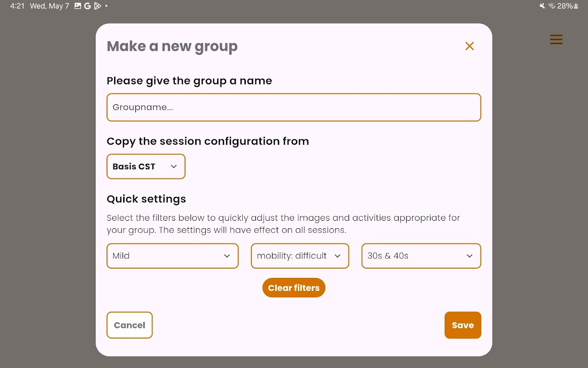Tap the Google G notification icon
Image resolution: width=588 pixels, height=368 pixels.
pos(87,6)
